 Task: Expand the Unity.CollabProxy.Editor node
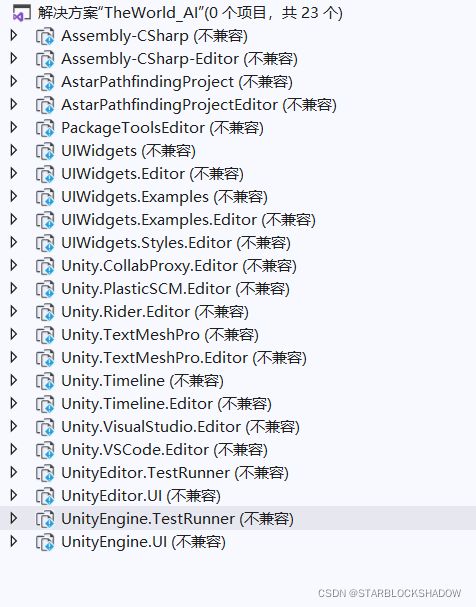pos(14,266)
